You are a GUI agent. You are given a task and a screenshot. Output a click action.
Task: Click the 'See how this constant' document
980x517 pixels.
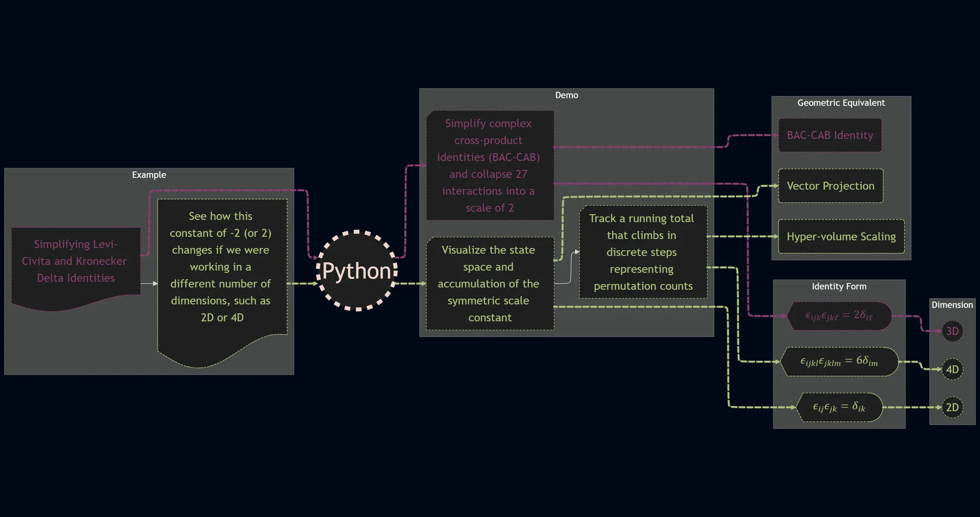(x=222, y=267)
